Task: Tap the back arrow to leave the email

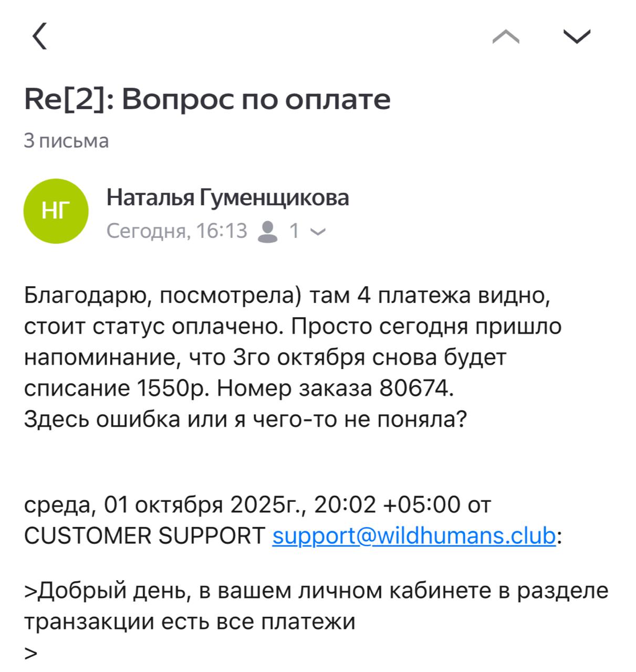Action: point(40,36)
